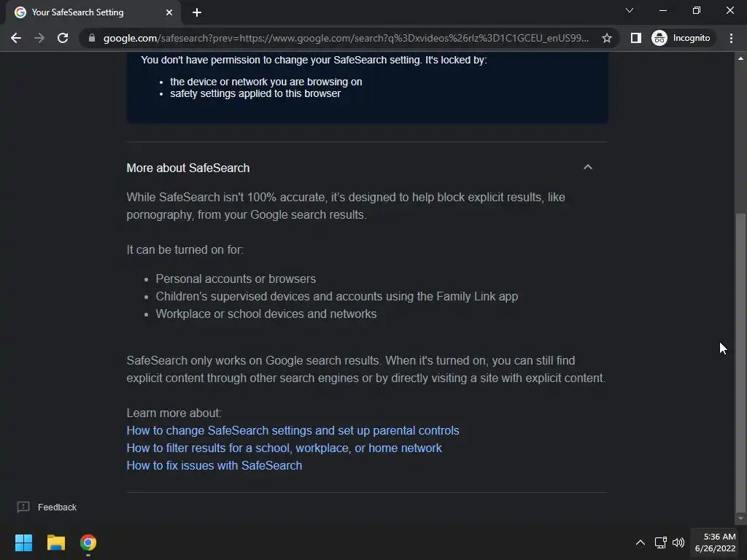Image resolution: width=747 pixels, height=560 pixels.
Task: Click 'the device or network you are browsing on'
Action: [x=266, y=82]
